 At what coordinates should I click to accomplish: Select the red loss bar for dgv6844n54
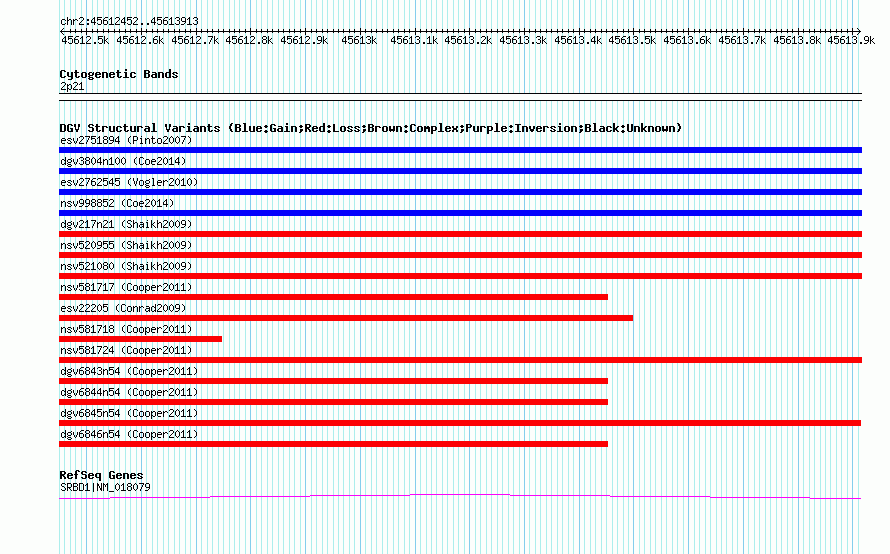[x=334, y=402]
